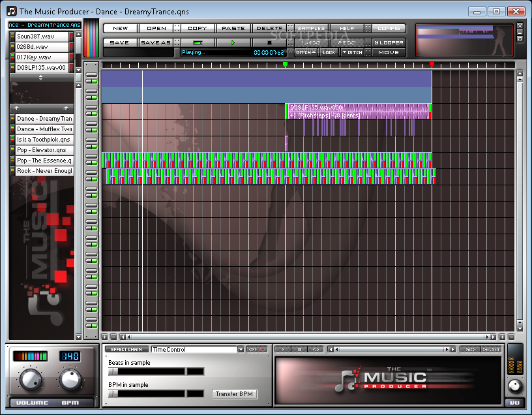The image size is (532, 415).
Task: Toggle the fourth track's green switch
Action: [x=91, y=130]
